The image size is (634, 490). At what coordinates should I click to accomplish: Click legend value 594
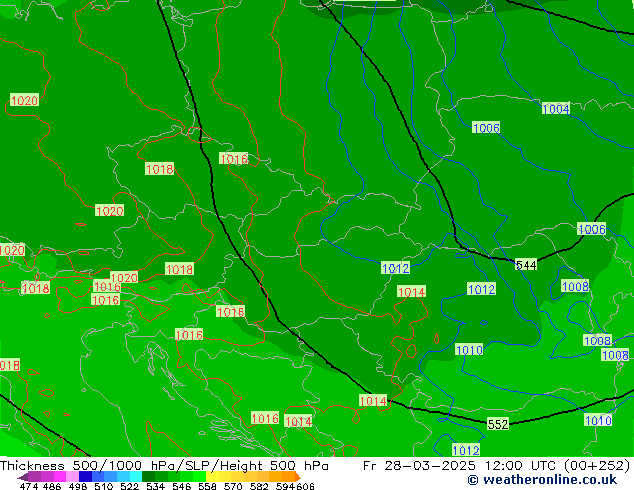tap(285, 486)
